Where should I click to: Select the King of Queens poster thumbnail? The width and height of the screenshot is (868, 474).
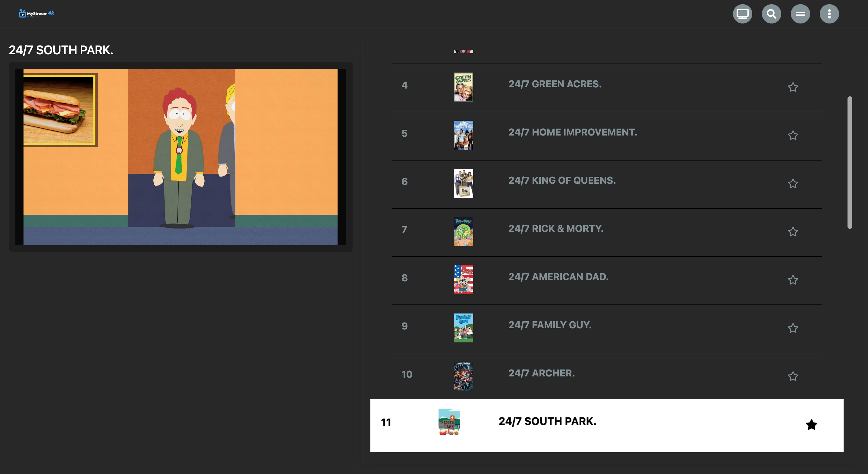pyautogui.click(x=463, y=183)
